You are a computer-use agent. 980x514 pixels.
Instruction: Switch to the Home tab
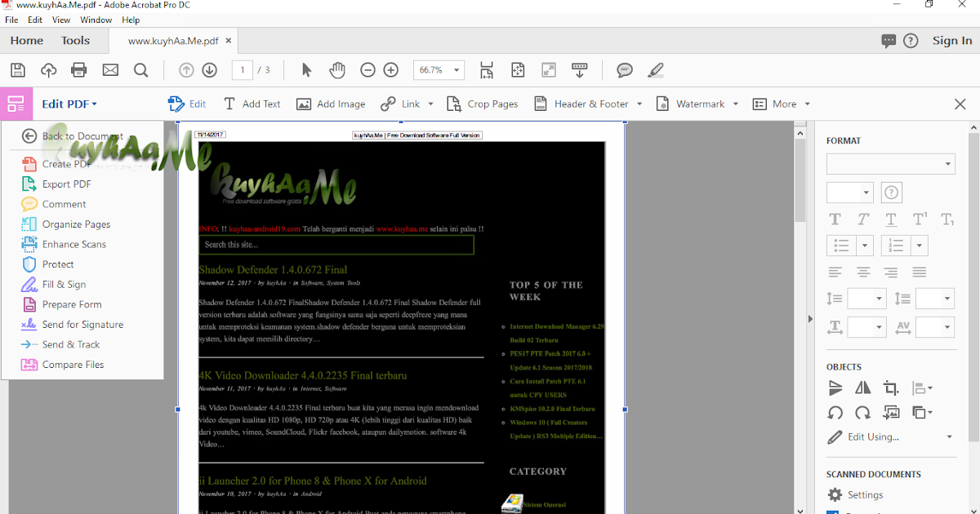click(27, 41)
